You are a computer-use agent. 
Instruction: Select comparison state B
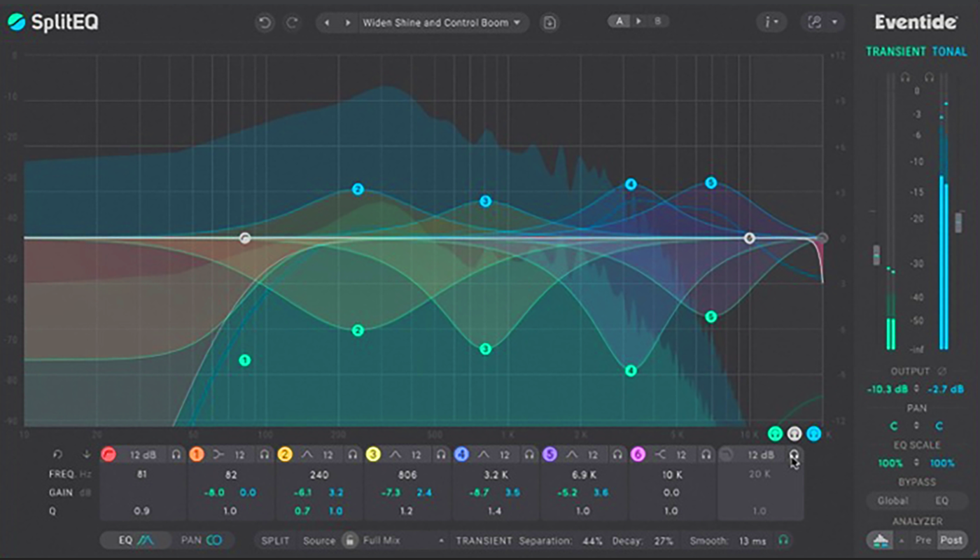click(657, 21)
